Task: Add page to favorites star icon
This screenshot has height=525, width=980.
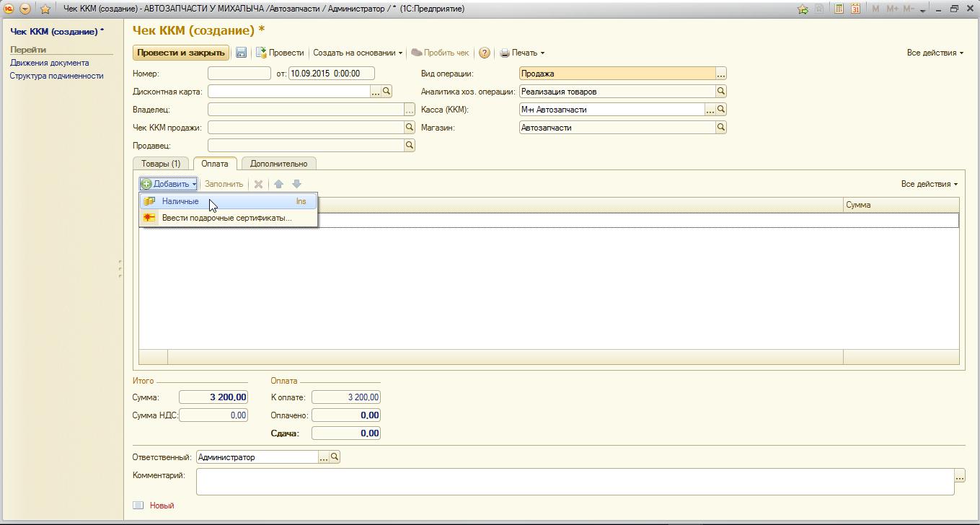Action: point(45,9)
